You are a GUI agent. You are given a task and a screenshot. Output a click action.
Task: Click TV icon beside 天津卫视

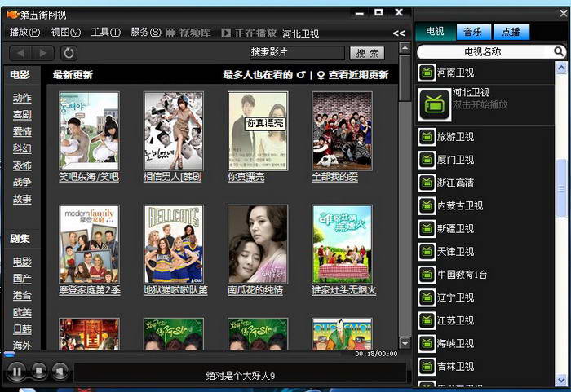427,252
